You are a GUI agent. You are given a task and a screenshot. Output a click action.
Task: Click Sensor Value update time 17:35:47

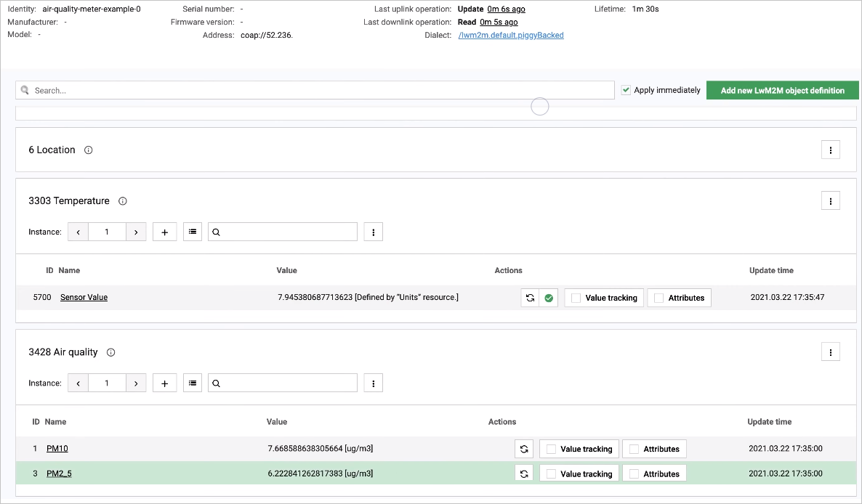tap(787, 297)
